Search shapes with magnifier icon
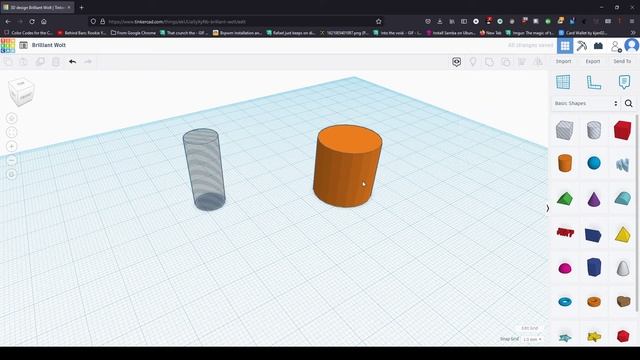 [629, 104]
